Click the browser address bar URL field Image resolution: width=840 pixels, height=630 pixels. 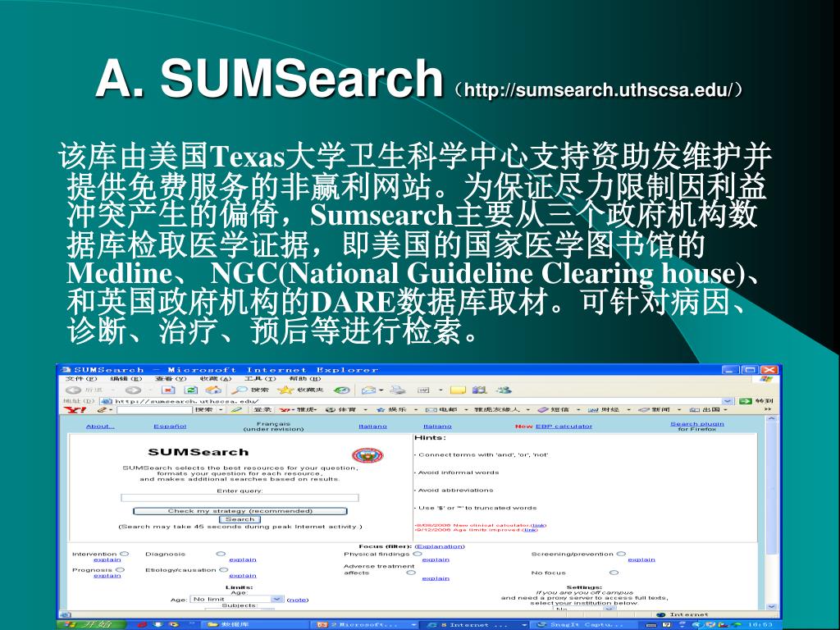tap(418, 400)
